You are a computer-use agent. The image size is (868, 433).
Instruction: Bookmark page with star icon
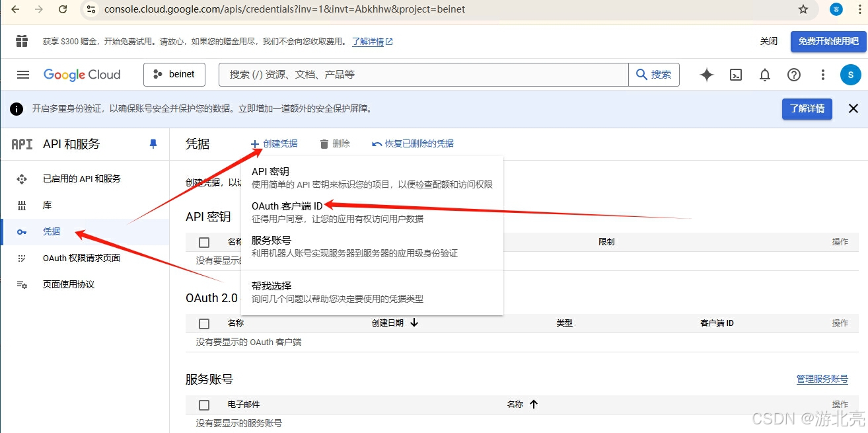coord(803,9)
